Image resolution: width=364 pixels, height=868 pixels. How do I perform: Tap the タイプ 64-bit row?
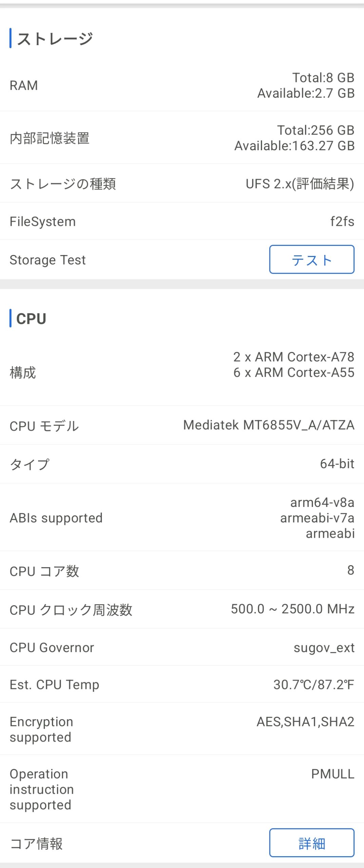182,464
